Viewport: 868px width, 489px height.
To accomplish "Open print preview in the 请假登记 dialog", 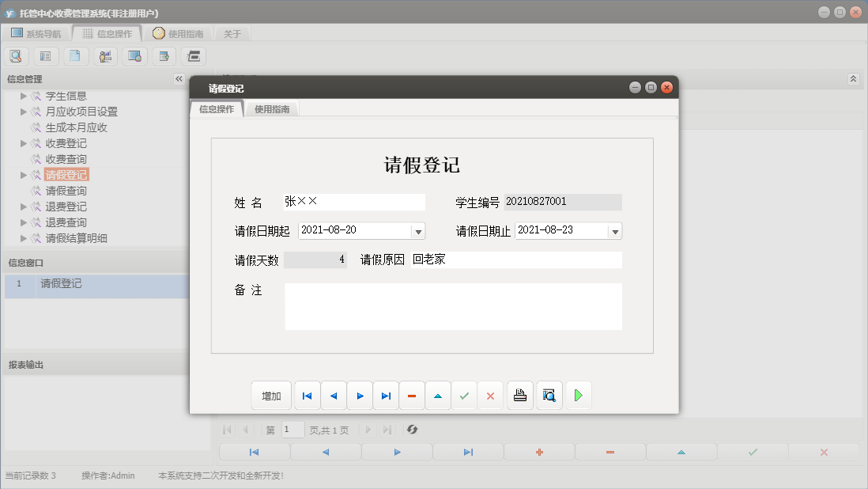I will 549,395.
